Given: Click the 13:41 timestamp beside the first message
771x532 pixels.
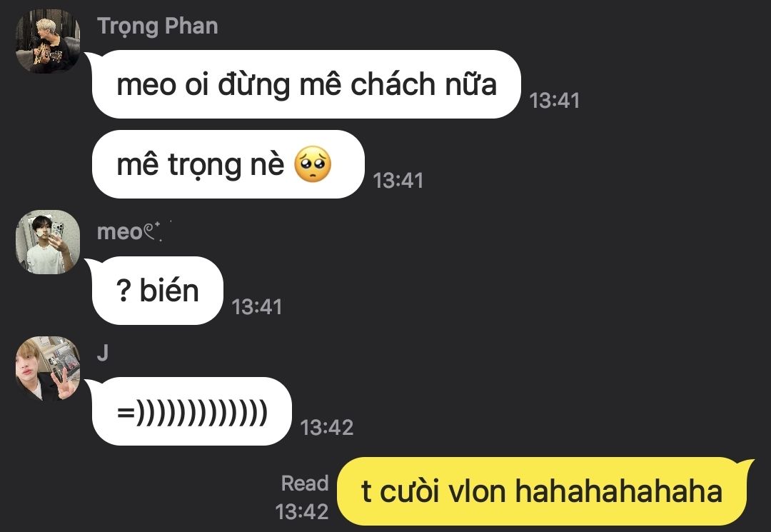Looking at the screenshot, I should (554, 101).
